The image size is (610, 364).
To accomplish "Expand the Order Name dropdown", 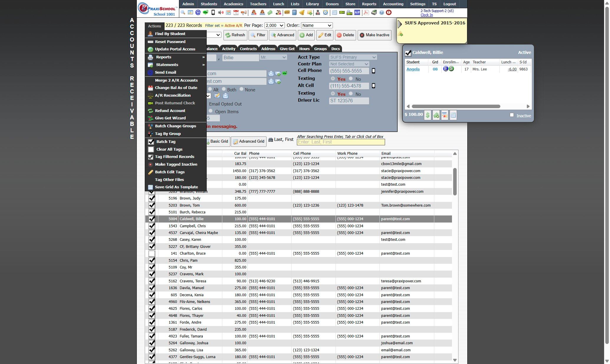I will [x=317, y=26].
